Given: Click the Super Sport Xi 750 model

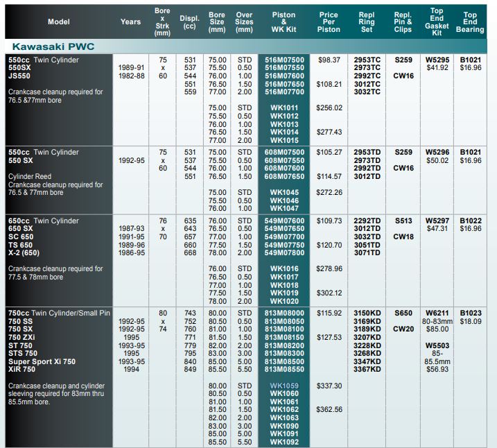Looking at the screenshot, I should pyautogui.click(x=42, y=361).
